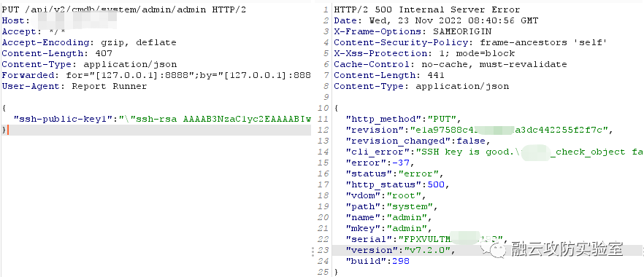Click the X-Frame-Options SAMEORIGIN header
The height and width of the screenshot is (277, 644).
413,31
